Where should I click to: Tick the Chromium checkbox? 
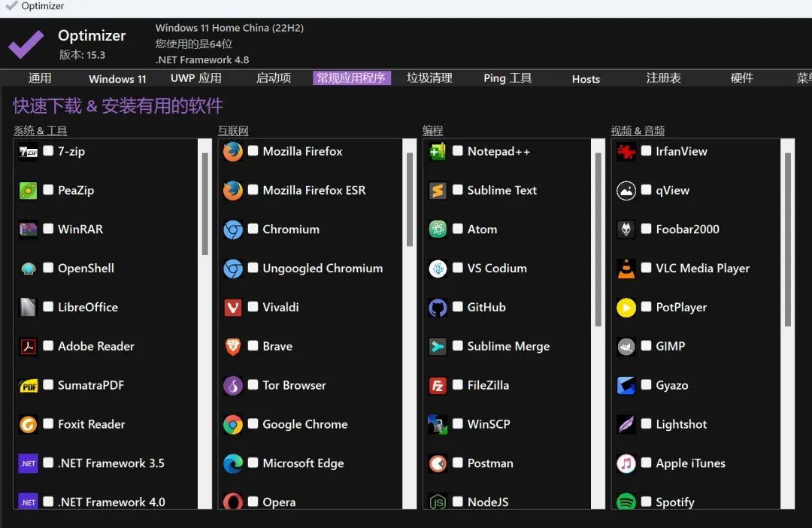pyautogui.click(x=253, y=229)
